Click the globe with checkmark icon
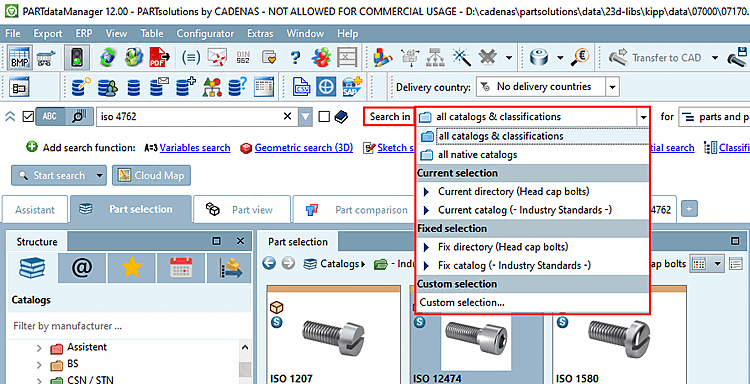The width and height of the screenshot is (750, 384). [x=134, y=58]
